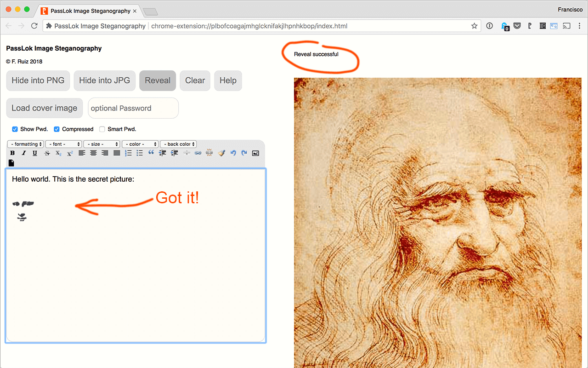Clear formatting with the brush icon
The image size is (588, 368).
pyautogui.click(x=221, y=153)
